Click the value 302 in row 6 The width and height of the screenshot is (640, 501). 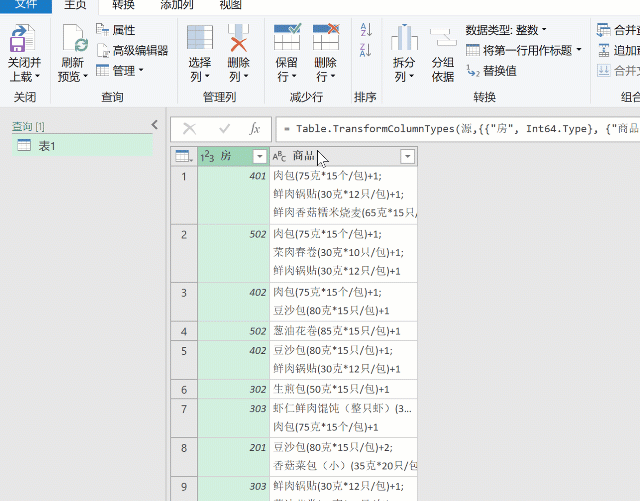(x=258, y=390)
